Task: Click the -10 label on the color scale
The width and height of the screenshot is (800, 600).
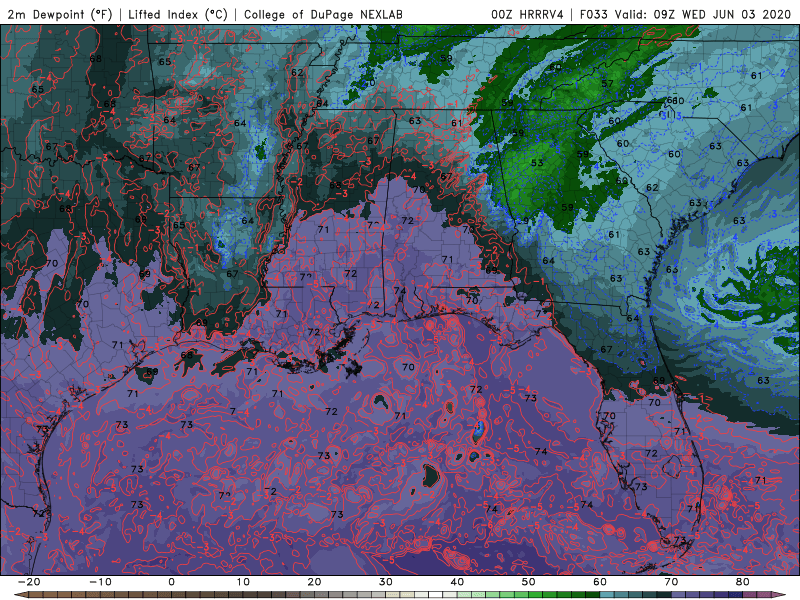Action: pos(100,582)
